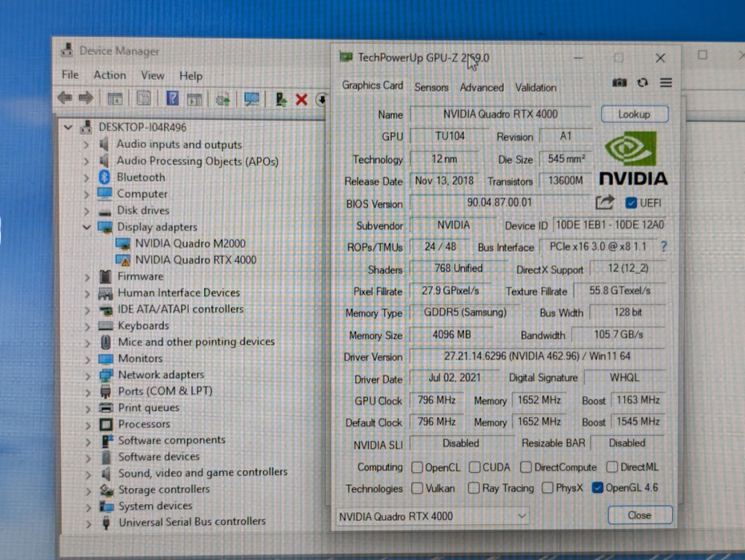745x560 pixels.
Task: Collapse the Display adapters category
Action: pyautogui.click(x=86, y=227)
